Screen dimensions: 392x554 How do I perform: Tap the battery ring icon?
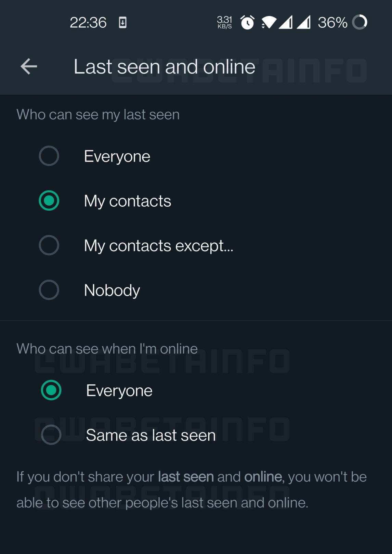coord(360,22)
